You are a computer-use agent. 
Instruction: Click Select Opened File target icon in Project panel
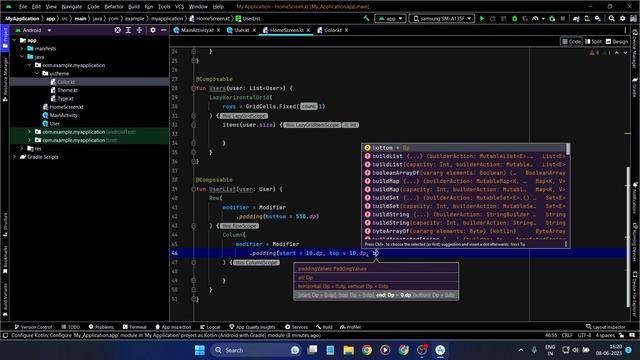pos(118,30)
